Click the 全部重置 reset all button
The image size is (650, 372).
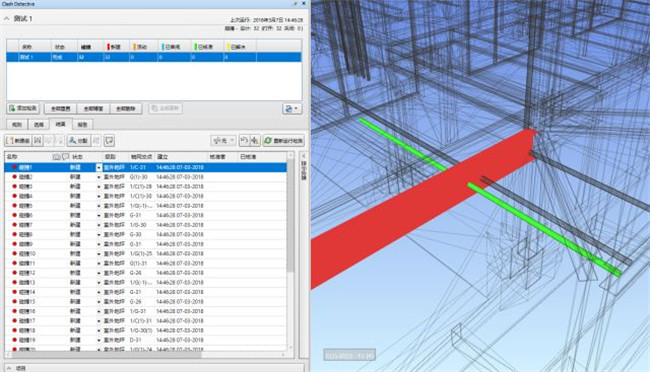click(61, 109)
